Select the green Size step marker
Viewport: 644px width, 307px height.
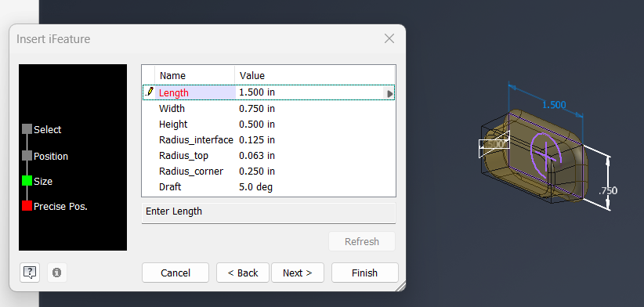point(27,181)
